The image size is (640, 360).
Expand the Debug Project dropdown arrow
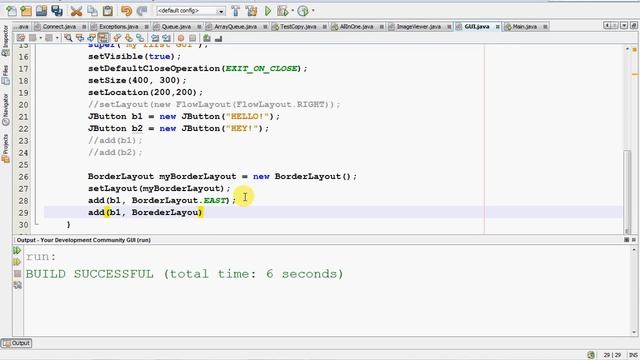tap(293, 11)
